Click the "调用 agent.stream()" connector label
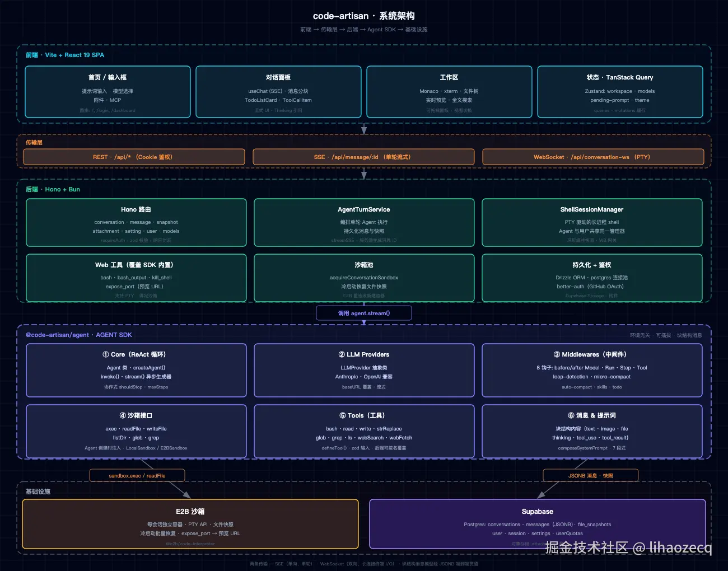The width and height of the screenshot is (728, 571). click(x=364, y=313)
